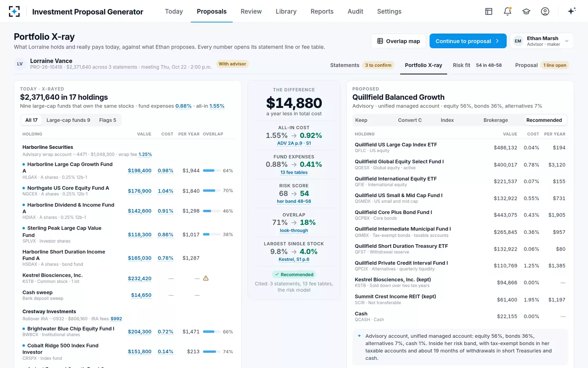Open the Library menu
This screenshot has width=588, height=368.
click(x=286, y=11)
